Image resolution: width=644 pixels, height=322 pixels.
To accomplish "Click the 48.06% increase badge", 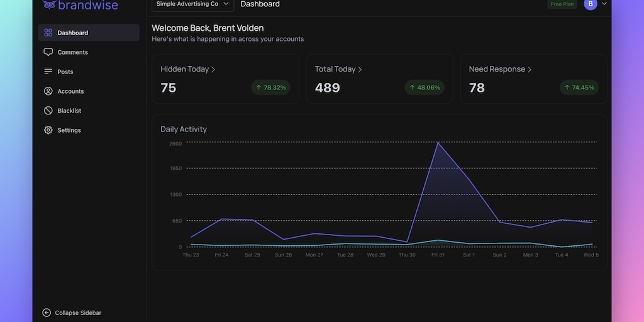I will coord(425,87).
